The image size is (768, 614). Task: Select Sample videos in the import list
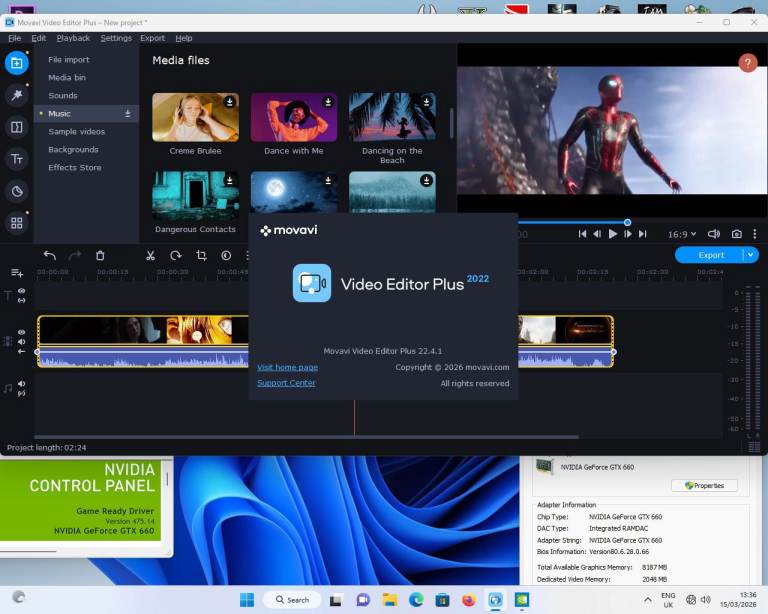pos(76,132)
